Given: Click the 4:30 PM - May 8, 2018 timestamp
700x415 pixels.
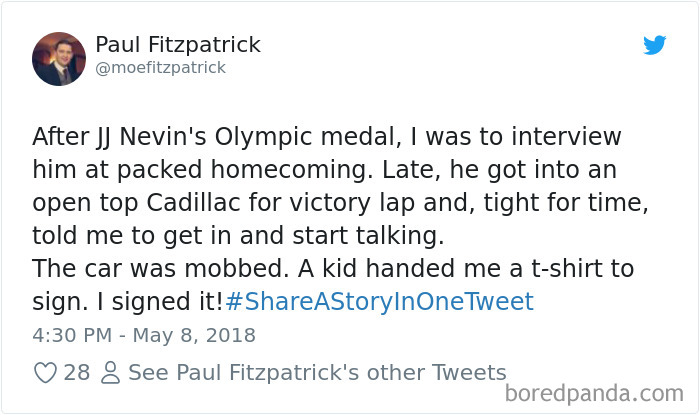Looking at the screenshot, I should (x=144, y=334).
